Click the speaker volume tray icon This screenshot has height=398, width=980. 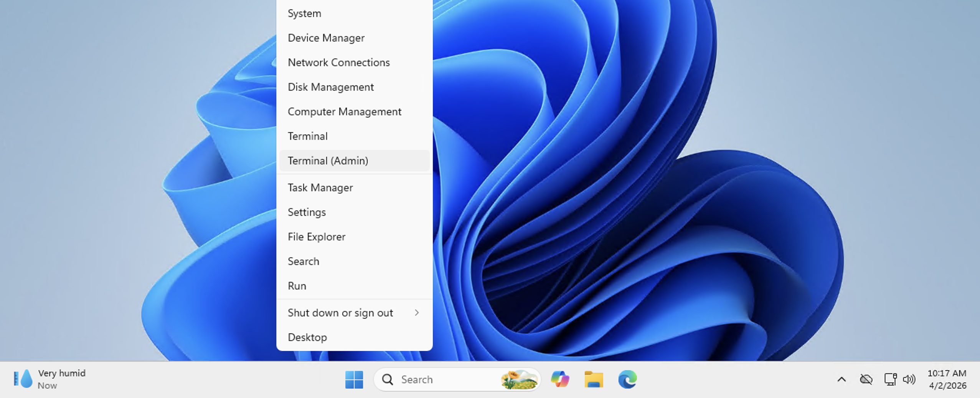909,380
